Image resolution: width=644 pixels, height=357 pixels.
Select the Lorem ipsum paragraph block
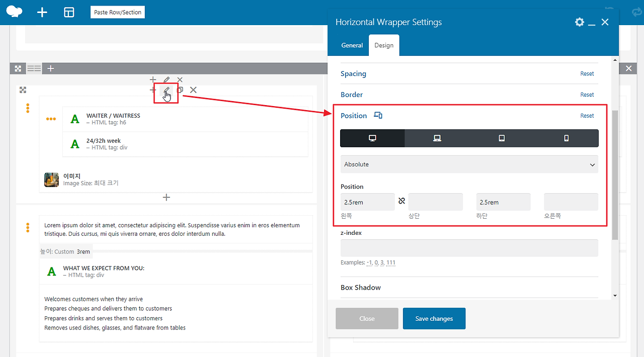click(176, 229)
